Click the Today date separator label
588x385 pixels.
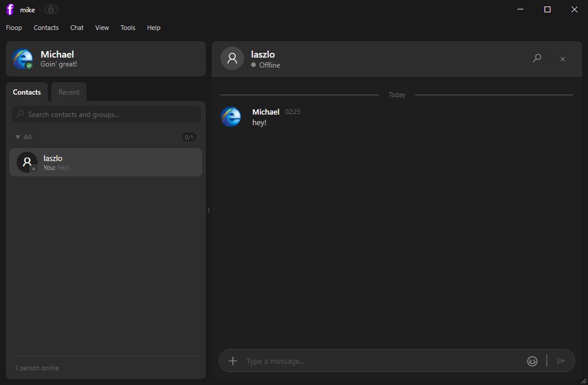coord(397,95)
